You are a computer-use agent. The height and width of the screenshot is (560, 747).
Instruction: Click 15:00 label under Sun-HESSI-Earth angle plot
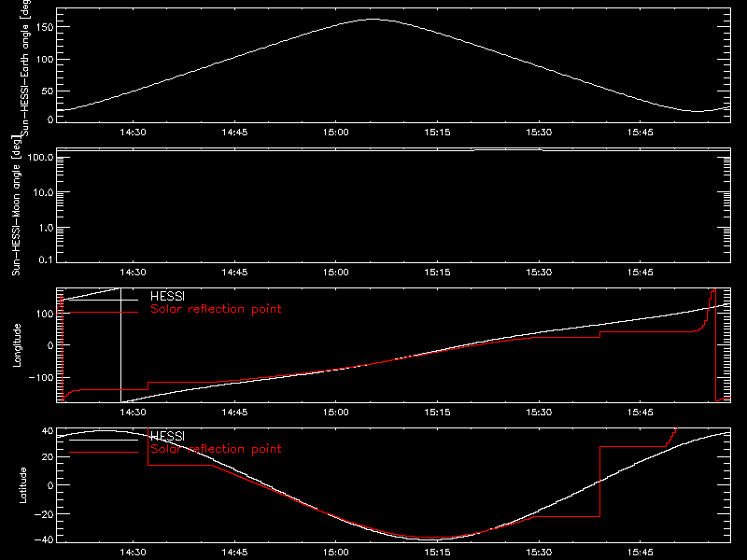pyautogui.click(x=336, y=133)
